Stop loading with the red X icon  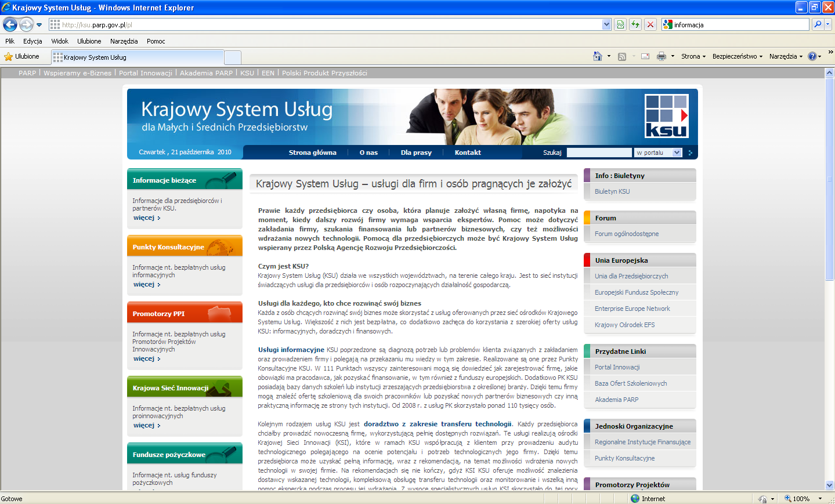point(650,24)
